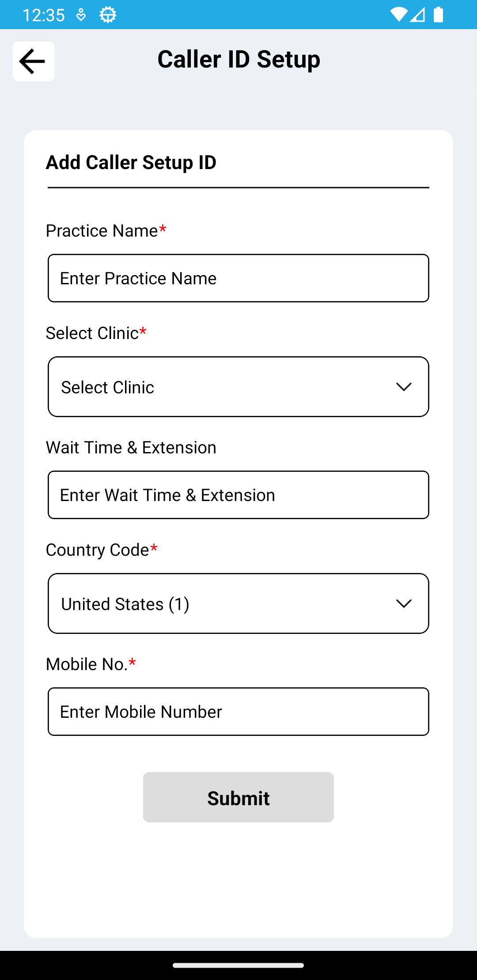
Task: Tap the chevron in Country Code field
Action: [x=404, y=603]
